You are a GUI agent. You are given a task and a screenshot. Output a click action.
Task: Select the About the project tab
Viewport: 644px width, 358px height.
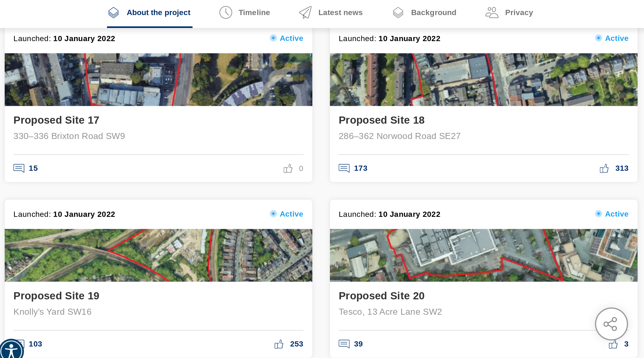[x=149, y=13]
